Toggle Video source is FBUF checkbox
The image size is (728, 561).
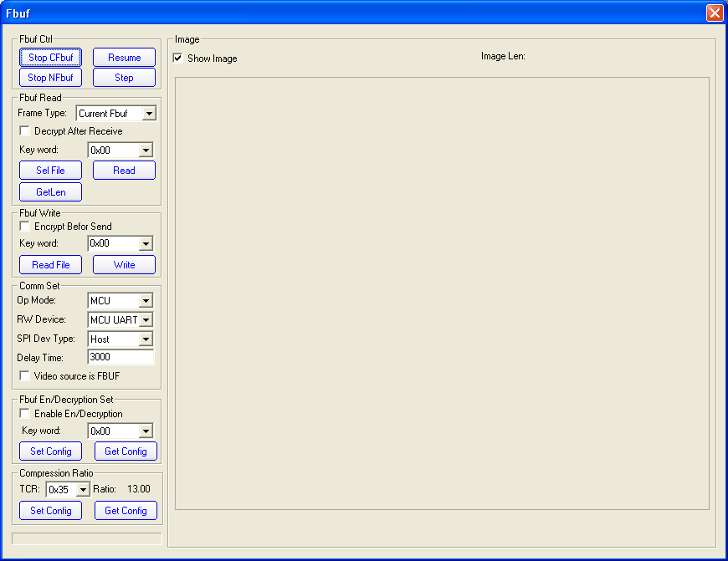coord(24,376)
